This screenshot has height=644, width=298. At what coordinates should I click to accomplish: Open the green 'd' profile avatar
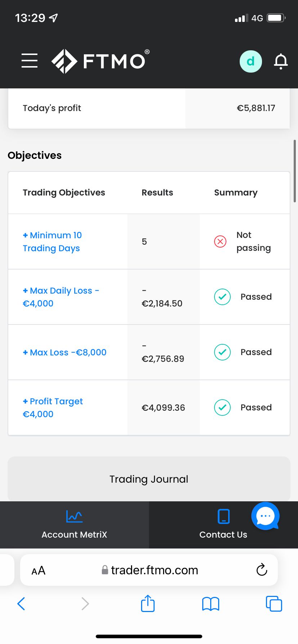click(x=250, y=61)
